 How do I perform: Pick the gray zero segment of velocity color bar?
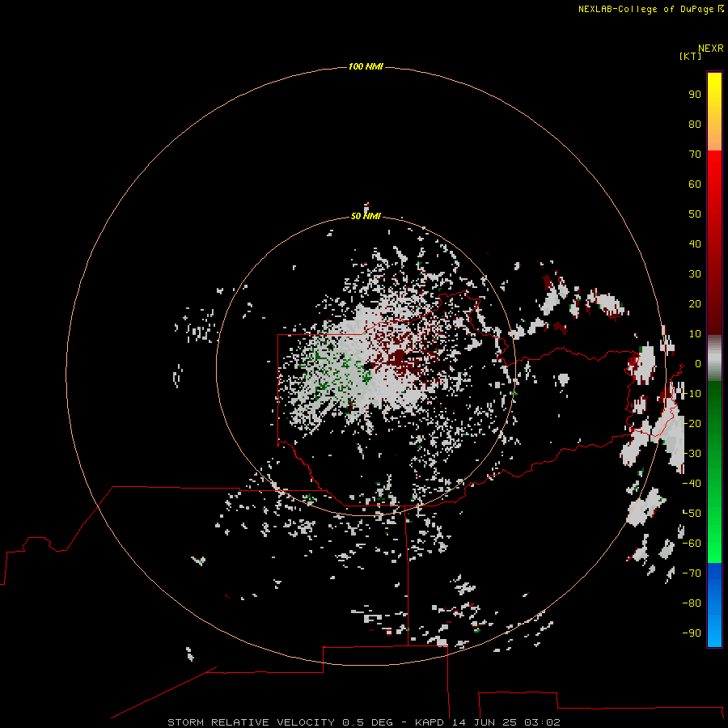[714, 358]
